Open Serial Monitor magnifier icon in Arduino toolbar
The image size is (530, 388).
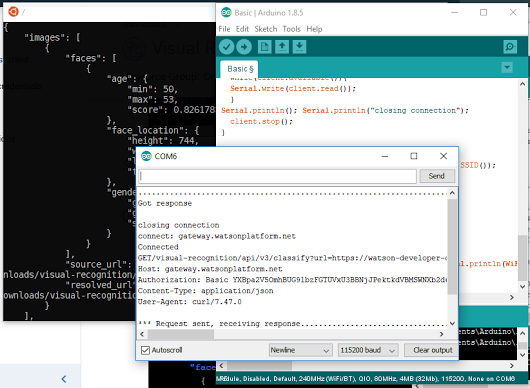[510, 47]
